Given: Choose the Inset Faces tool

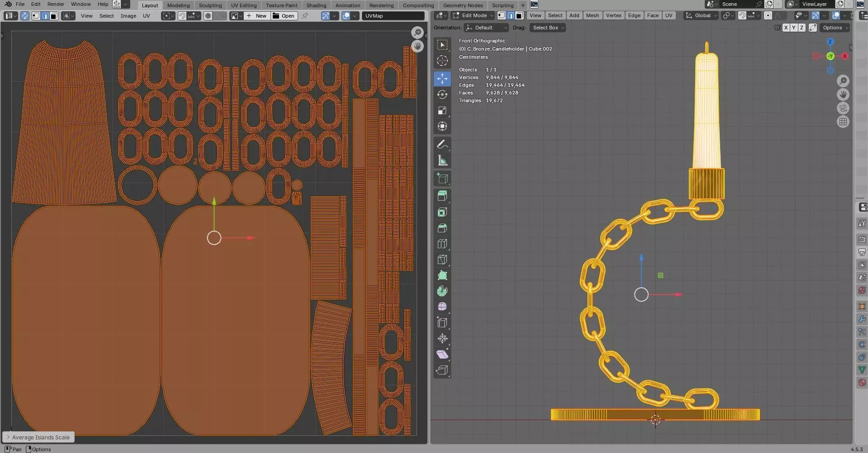Looking at the screenshot, I should 442,212.
